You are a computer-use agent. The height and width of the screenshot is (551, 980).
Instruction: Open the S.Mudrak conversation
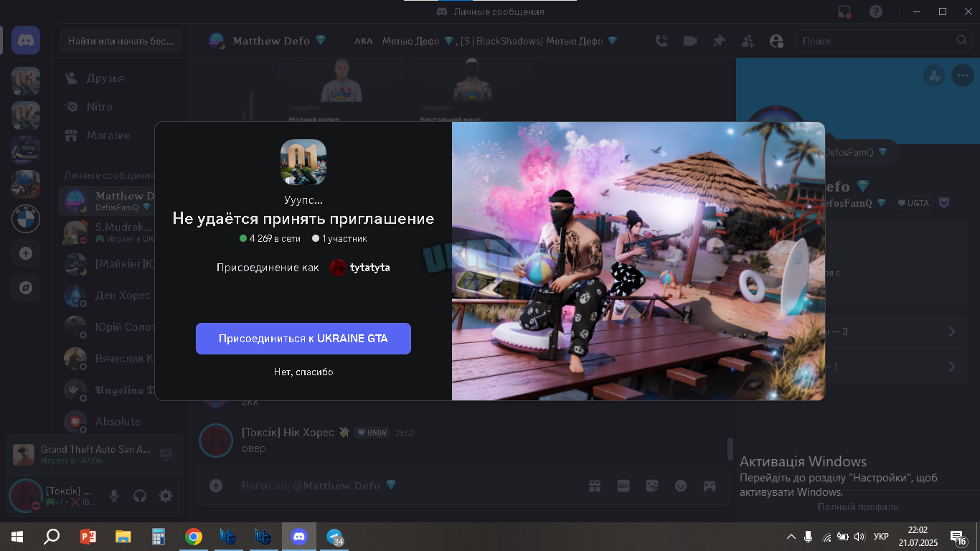click(x=106, y=232)
